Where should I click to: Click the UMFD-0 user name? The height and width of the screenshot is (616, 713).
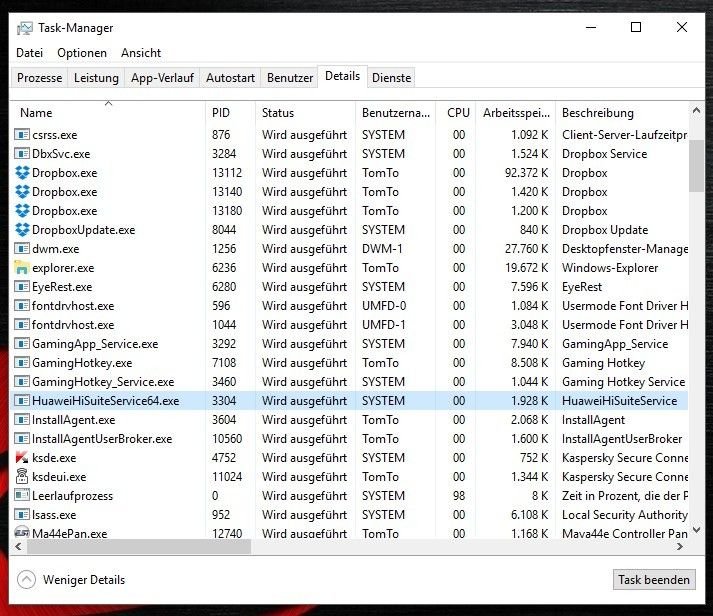click(384, 305)
